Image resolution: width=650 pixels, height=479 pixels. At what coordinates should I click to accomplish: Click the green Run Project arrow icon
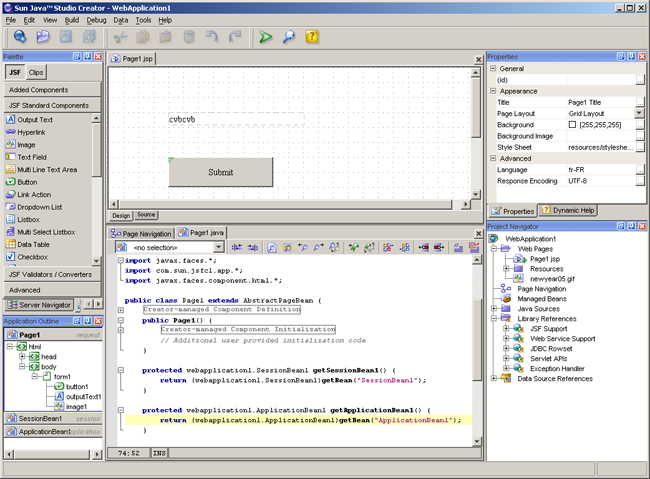(x=265, y=37)
